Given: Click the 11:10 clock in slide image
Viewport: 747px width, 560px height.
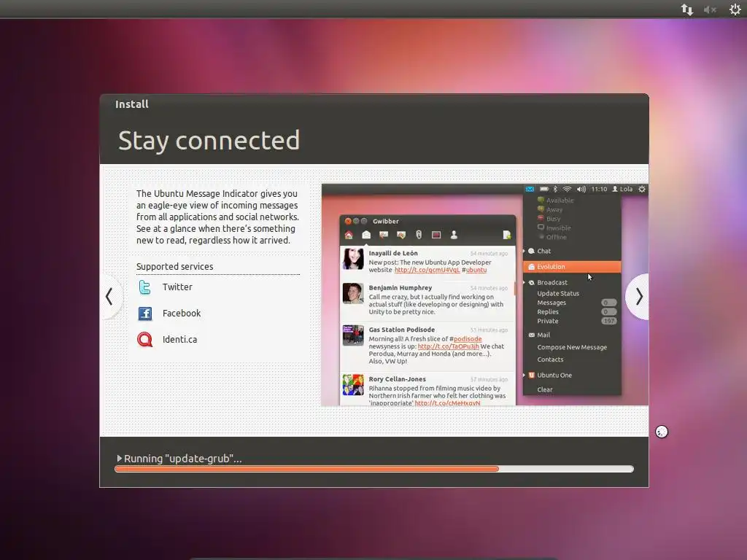Looking at the screenshot, I should [x=599, y=189].
